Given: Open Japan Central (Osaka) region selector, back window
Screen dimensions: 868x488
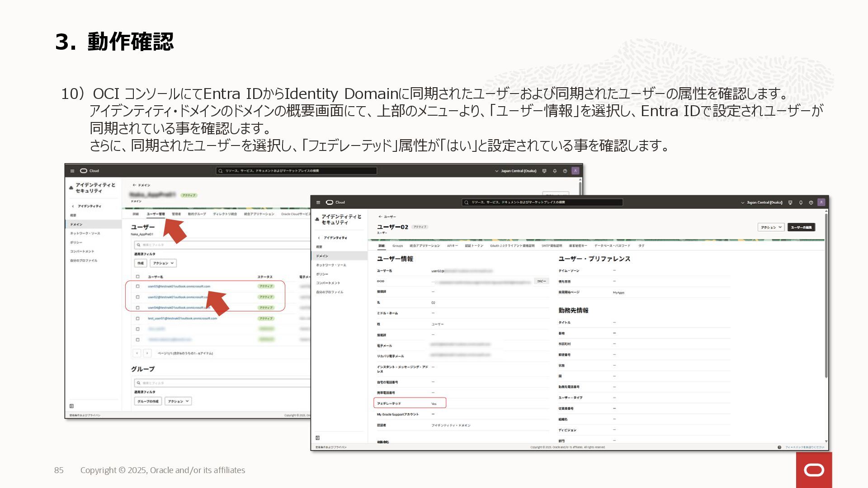Looking at the screenshot, I should pos(515,171).
